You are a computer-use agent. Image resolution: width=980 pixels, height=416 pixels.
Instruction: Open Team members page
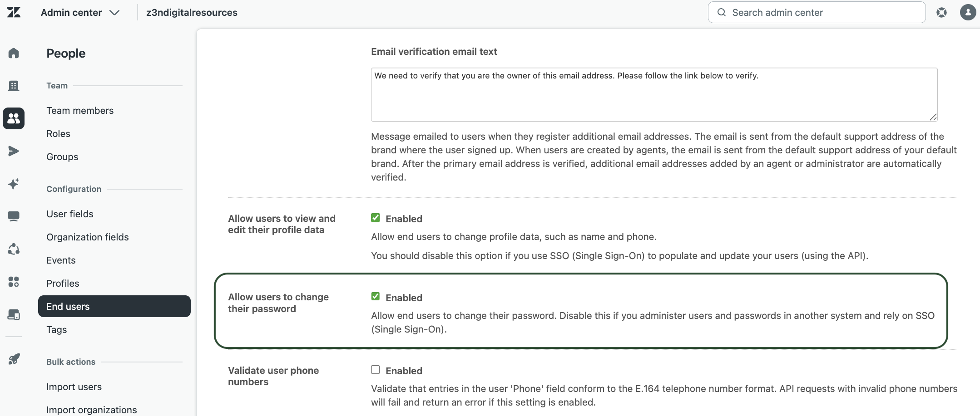(x=80, y=111)
